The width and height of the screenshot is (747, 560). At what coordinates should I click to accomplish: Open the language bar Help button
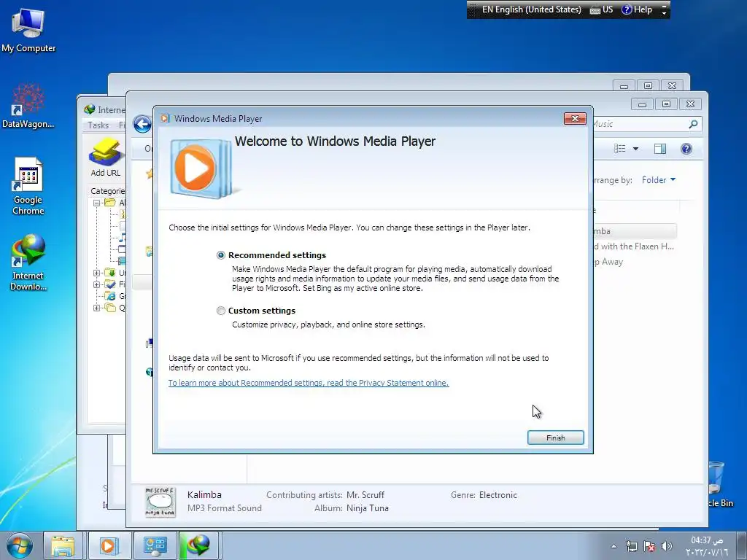coord(637,9)
